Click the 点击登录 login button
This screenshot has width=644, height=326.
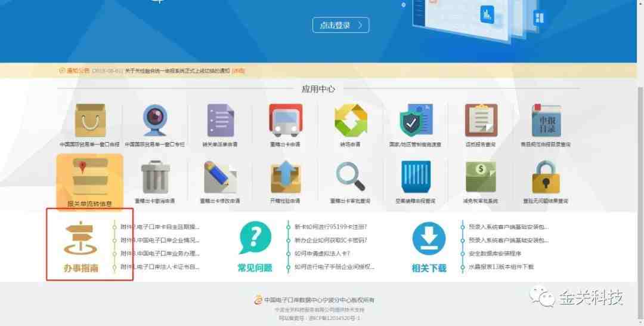click(x=340, y=25)
